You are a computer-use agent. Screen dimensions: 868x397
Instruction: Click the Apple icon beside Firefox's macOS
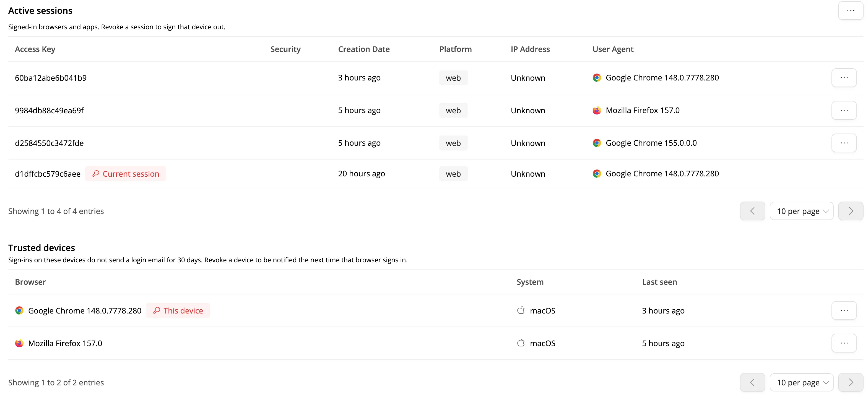(x=521, y=343)
